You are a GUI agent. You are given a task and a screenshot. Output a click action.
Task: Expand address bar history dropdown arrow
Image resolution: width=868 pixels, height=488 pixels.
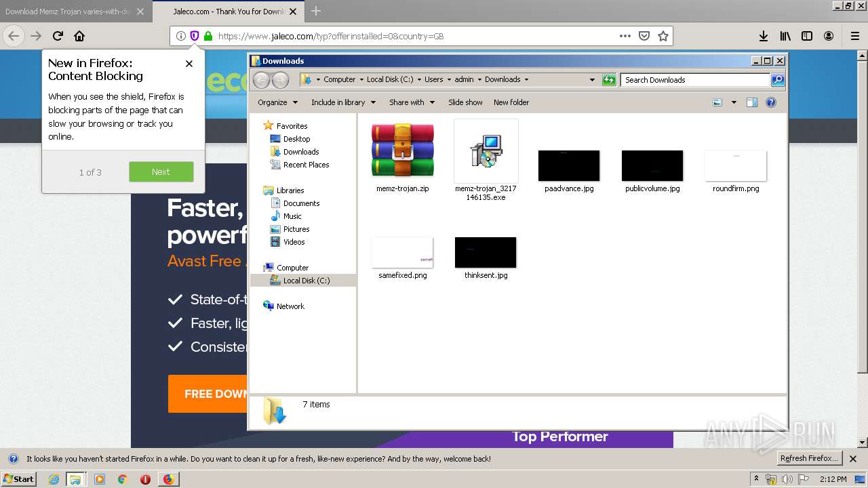coord(592,80)
